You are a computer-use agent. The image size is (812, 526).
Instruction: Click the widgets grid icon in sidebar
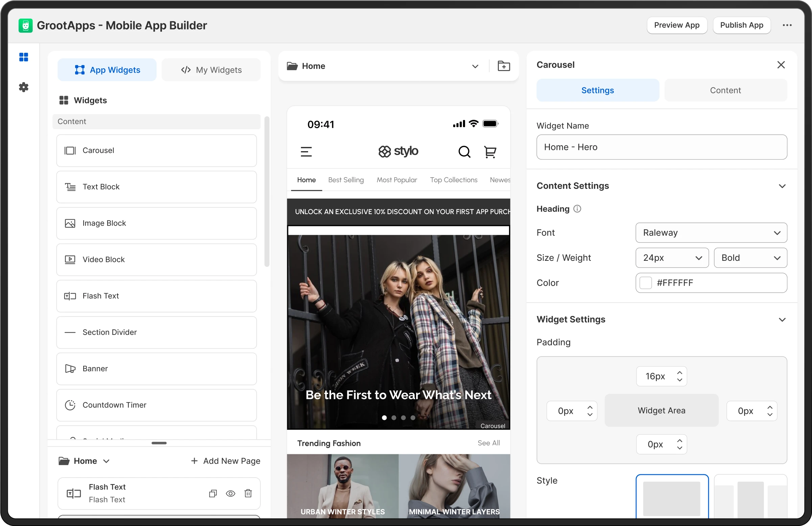coord(24,57)
